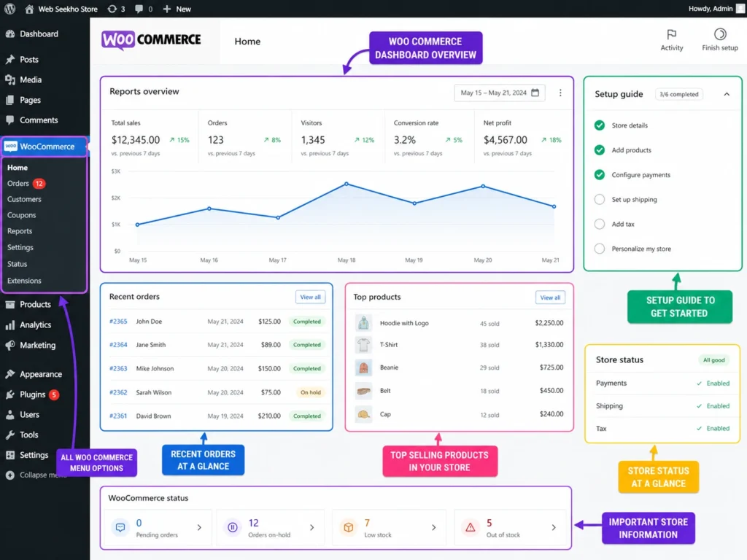The image size is (747, 560).
Task: Open Customers in WooCommerce submenu
Action: (24, 199)
